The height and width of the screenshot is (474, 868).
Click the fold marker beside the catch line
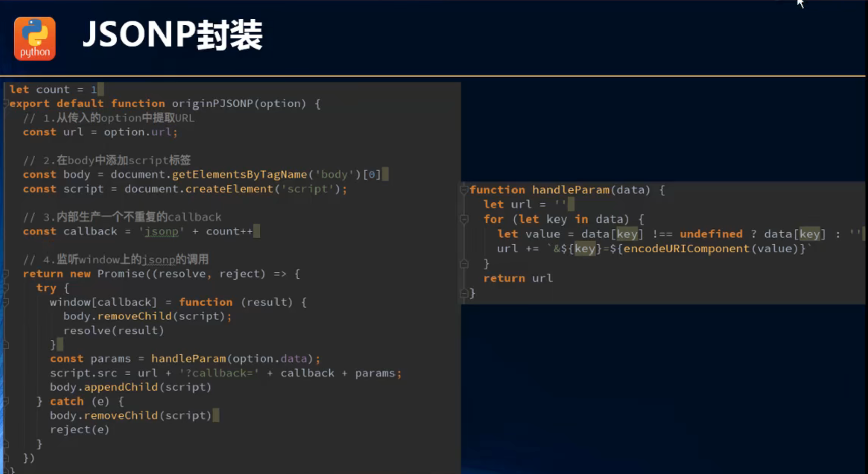6,402
